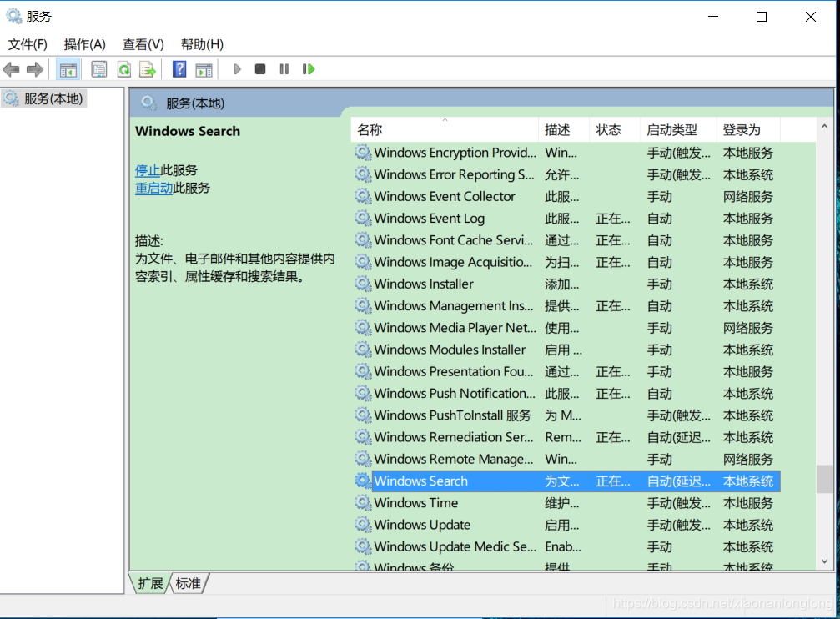The height and width of the screenshot is (619, 840).
Task: Click the gear icon of Windows Modules Installer
Action: click(x=363, y=350)
